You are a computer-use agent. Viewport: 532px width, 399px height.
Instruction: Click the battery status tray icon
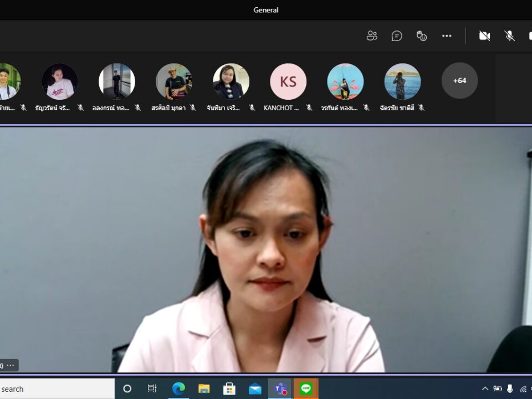[x=498, y=389]
